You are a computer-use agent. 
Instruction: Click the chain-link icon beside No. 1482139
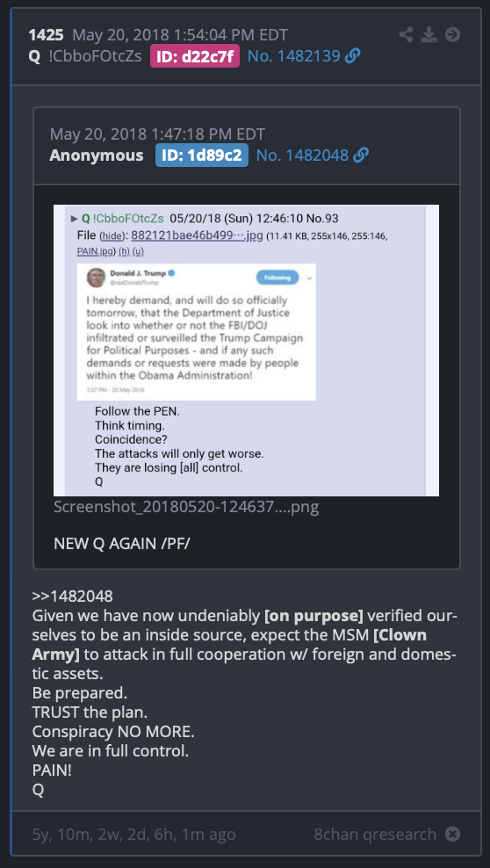point(352,56)
